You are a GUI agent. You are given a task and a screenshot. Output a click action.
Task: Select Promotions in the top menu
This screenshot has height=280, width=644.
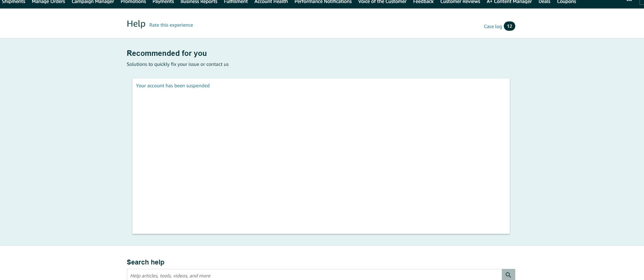pyautogui.click(x=133, y=2)
